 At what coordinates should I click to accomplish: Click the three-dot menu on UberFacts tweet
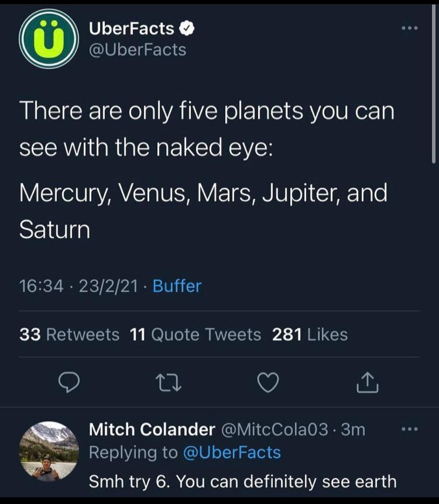411,27
